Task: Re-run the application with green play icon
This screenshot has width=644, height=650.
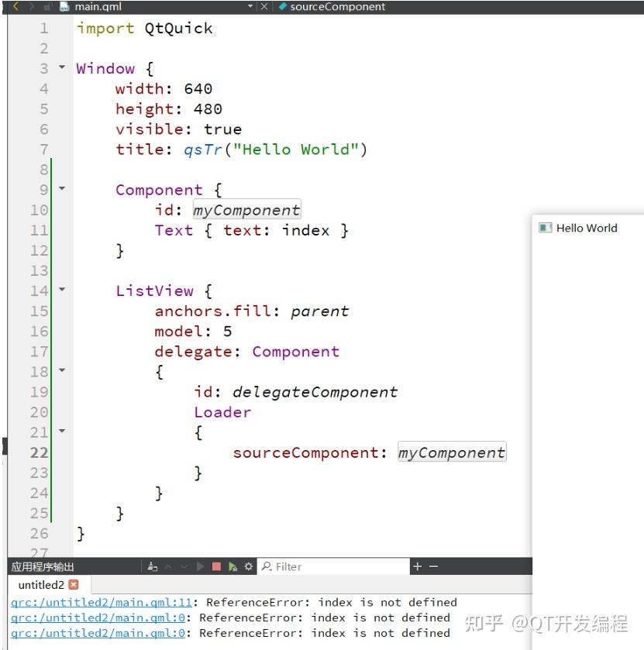Action: [x=199, y=566]
